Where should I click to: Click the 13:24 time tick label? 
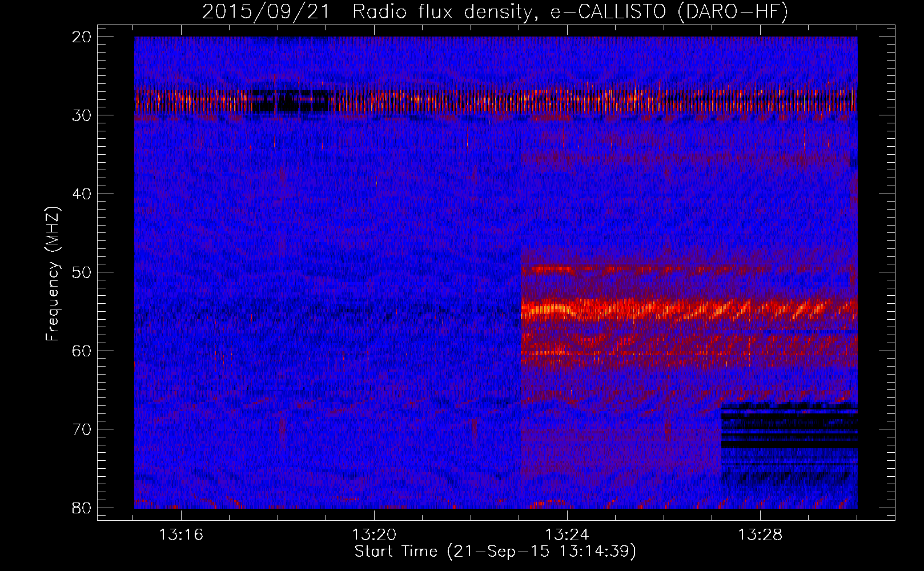coord(567,535)
